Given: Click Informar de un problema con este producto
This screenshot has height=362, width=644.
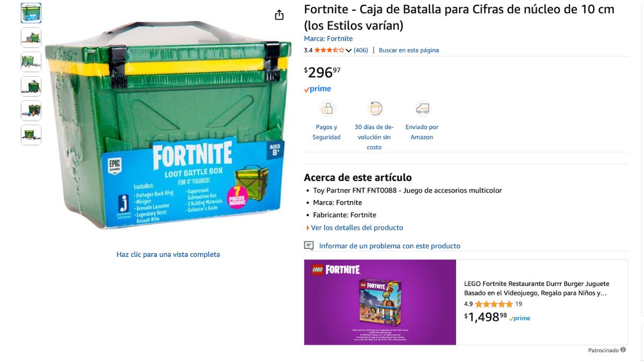Looking at the screenshot, I should (390, 246).
